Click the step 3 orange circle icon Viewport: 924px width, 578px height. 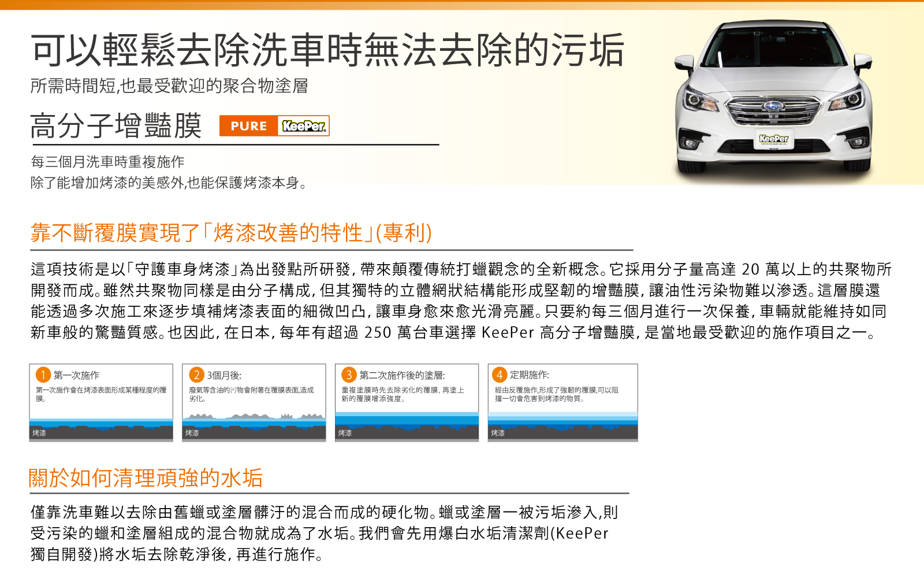349,375
